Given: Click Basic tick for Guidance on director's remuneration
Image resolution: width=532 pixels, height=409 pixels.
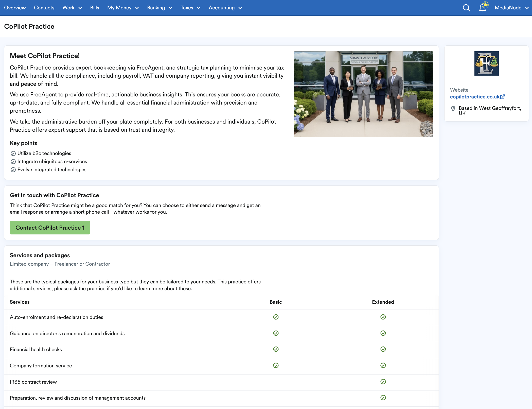Looking at the screenshot, I should tap(276, 333).
